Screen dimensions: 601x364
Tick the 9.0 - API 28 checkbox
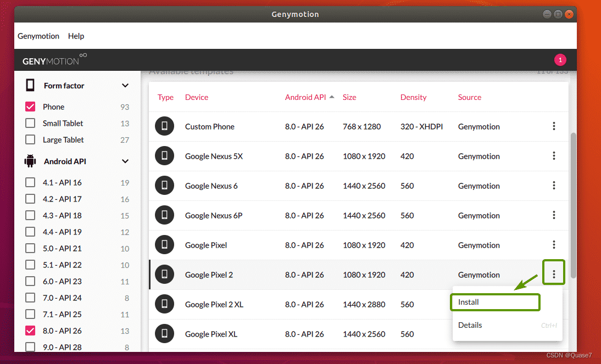click(30, 347)
